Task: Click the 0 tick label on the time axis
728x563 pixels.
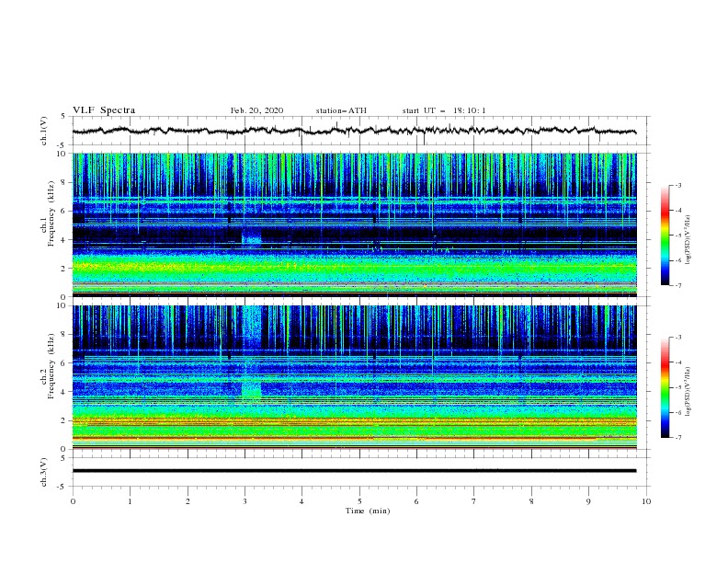Action: point(73,501)
